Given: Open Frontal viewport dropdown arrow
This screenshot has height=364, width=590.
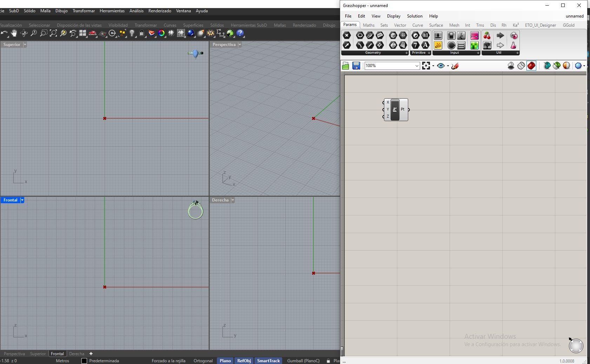Looking at the screenshot, I should (22, 200).
